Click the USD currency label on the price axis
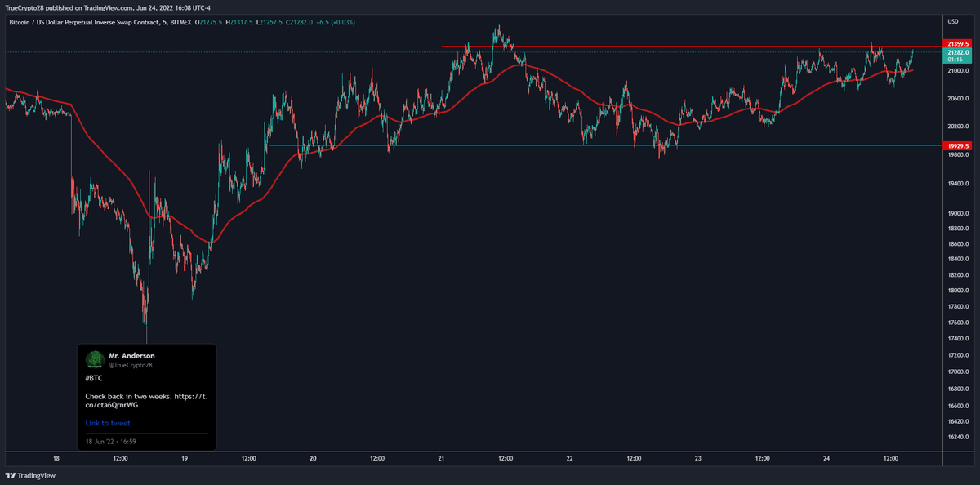The image size is (980, 485). click(953, 20)
